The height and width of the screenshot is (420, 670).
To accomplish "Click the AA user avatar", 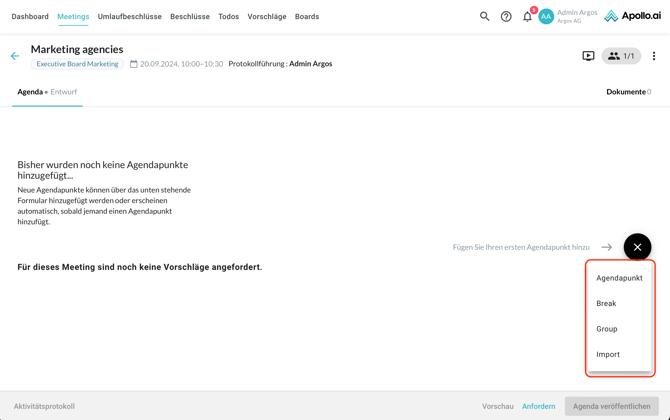I will pyautogui.click(x=546, y=16).
